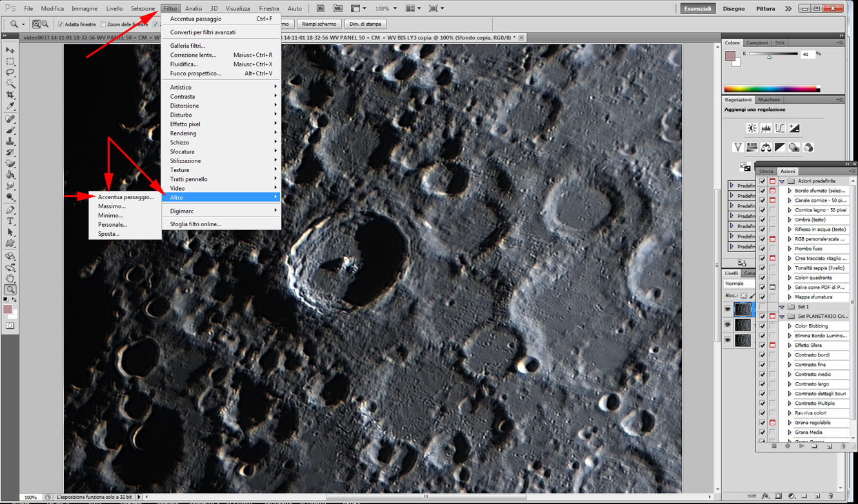858x504 pixels.
Task: Select the Eyedropper tool
Action: tap(10, 106)
